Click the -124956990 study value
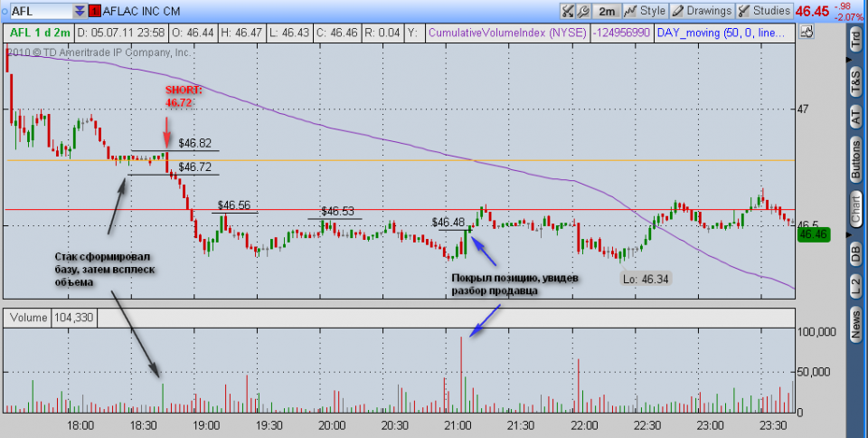Screen dimensions: 868x438 [x=622, y=33]
